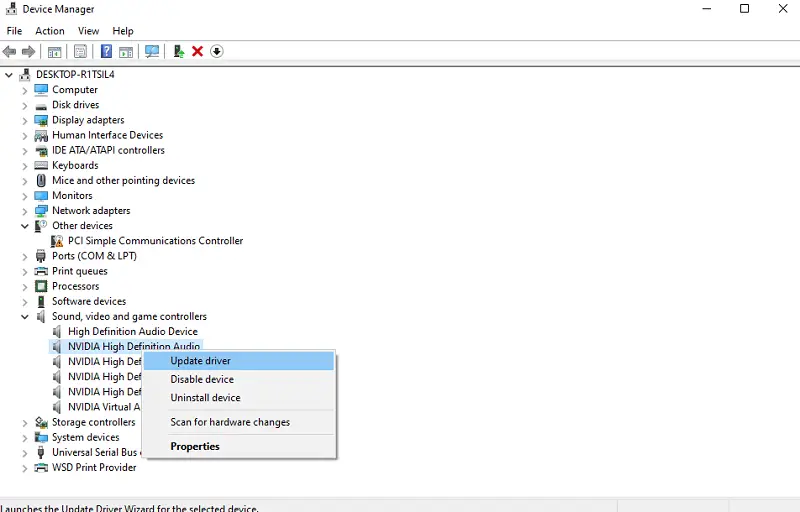Select NVIDIA High Definition Audio label
The image size is (800, 512).
pyautogui.click(x=134, y=346)
